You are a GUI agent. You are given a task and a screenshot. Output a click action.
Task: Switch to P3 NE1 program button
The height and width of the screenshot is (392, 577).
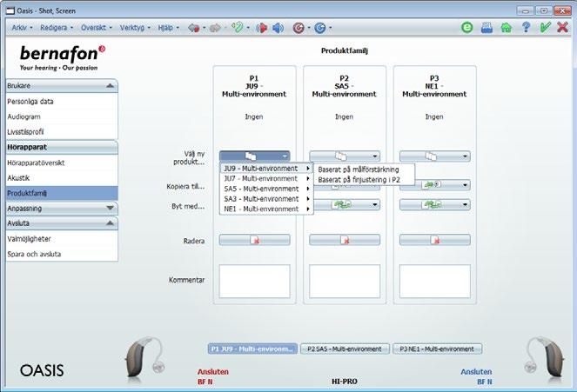click(x=437, y=349)
